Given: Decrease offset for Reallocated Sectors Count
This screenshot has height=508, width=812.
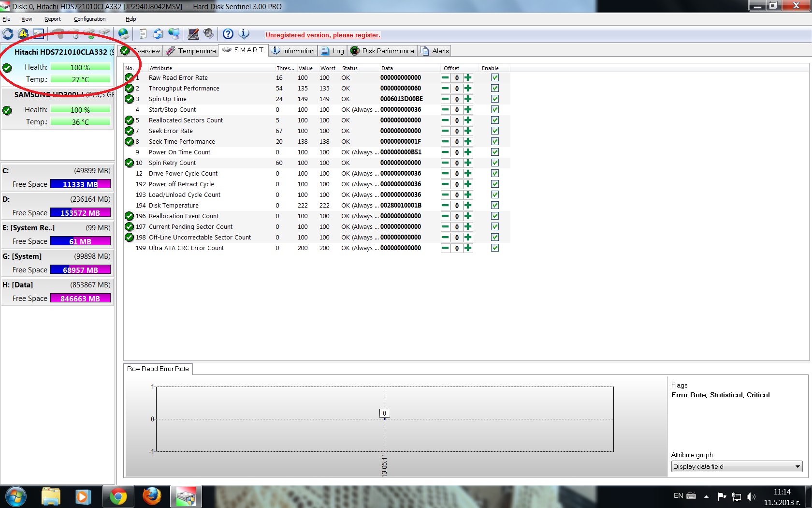Looking at the screenshot, I should (445, 120).
